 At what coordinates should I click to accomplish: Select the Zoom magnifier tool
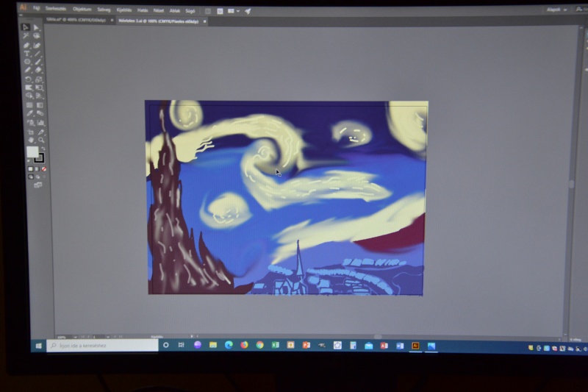click(41, 140)
